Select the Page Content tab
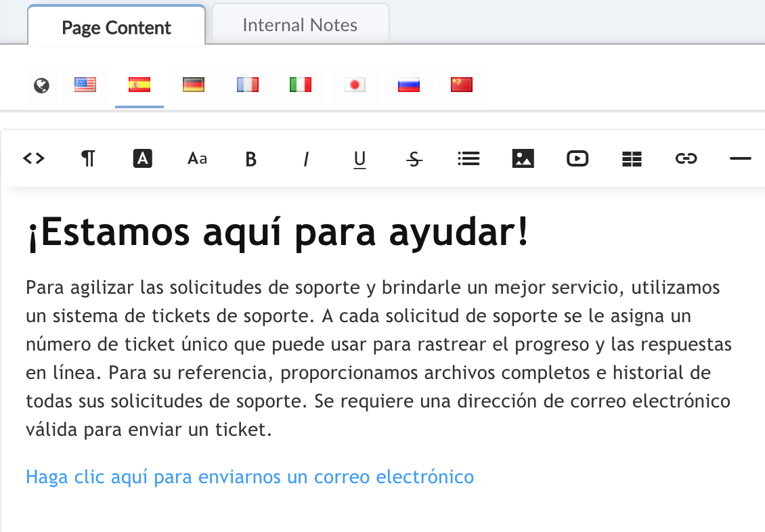Viewport: 765px width, 532px height. point(116,28)
